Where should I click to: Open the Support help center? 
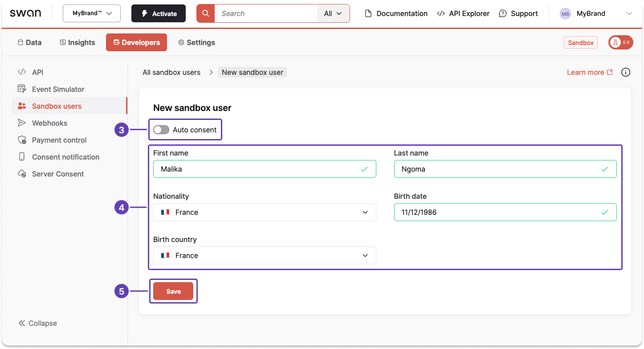[518, 13]
